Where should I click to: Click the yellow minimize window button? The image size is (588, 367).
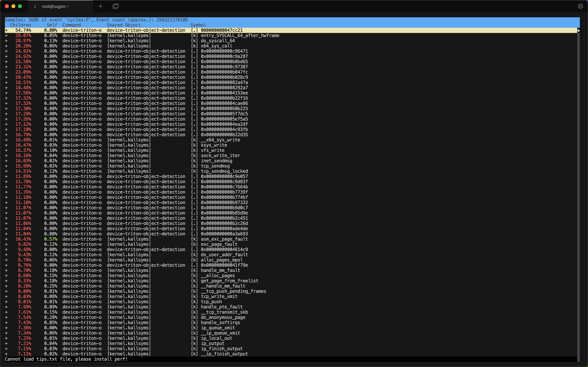point(13,6)
